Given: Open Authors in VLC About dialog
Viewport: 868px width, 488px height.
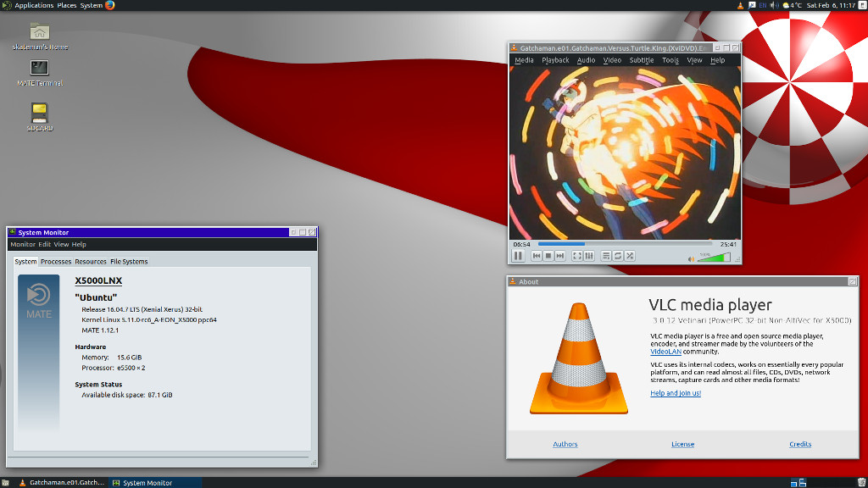Looking at the screenshot, I should click(565, 444).
